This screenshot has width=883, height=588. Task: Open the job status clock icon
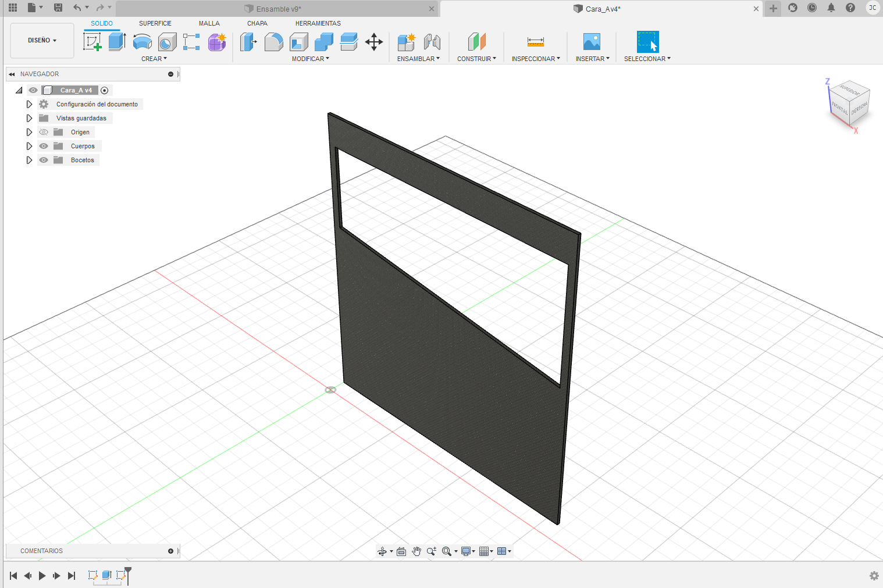click(x=812, y=8)
